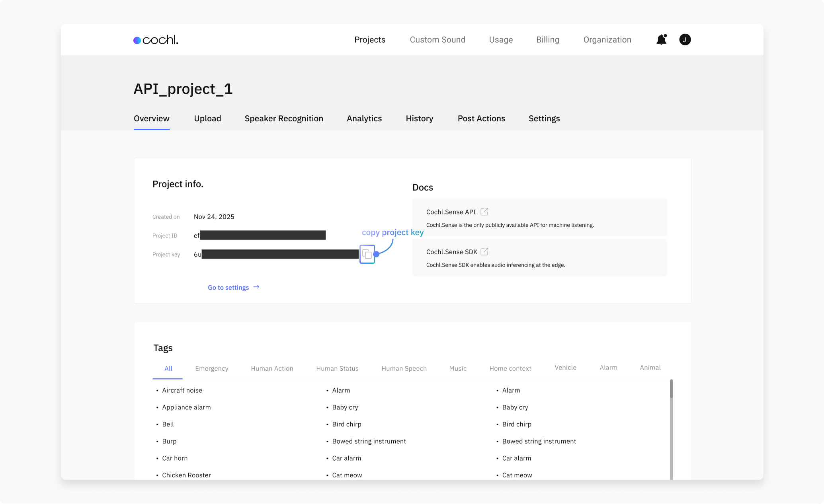Filter tags by Animal

650,368
